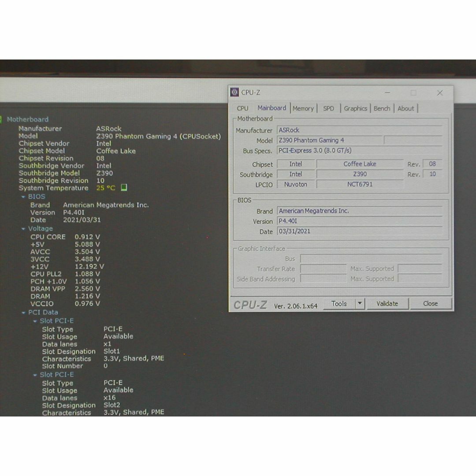Click the BIOS Brand field in CPU-Z

[360, 211]
